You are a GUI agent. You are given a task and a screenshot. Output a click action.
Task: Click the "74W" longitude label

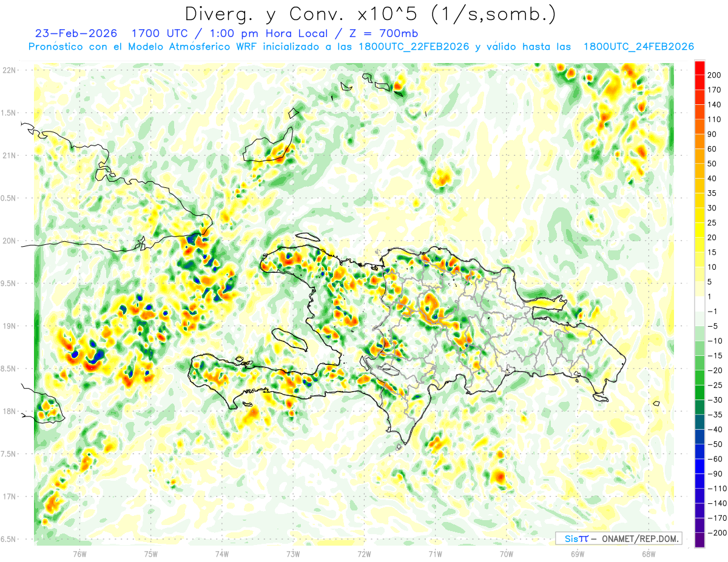coord(221,554)
